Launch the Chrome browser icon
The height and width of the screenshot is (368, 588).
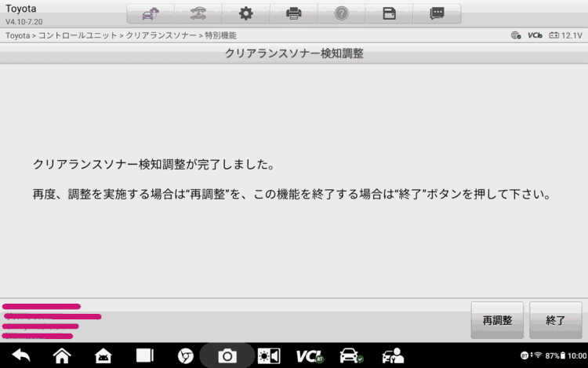pos(186,355)
